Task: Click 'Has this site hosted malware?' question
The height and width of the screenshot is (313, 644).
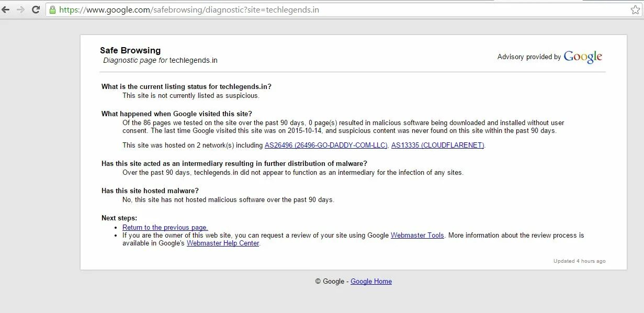Action: tap(150, 191)
